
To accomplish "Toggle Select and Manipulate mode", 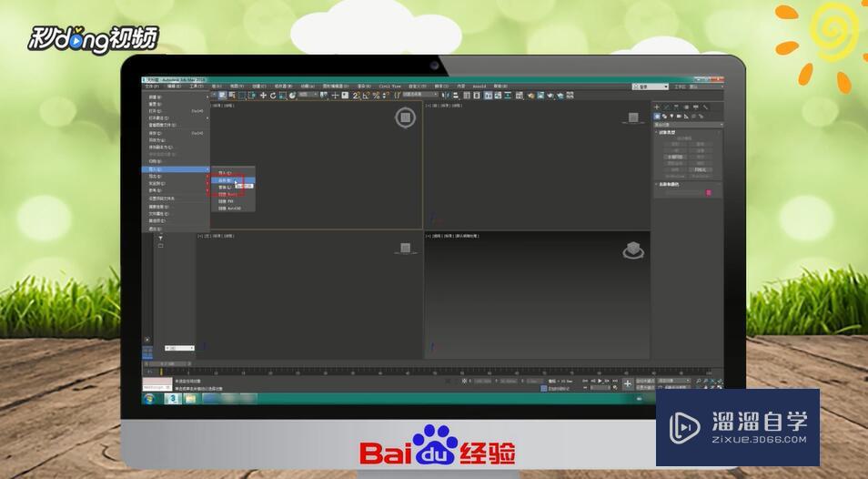I will click(334, 96).
